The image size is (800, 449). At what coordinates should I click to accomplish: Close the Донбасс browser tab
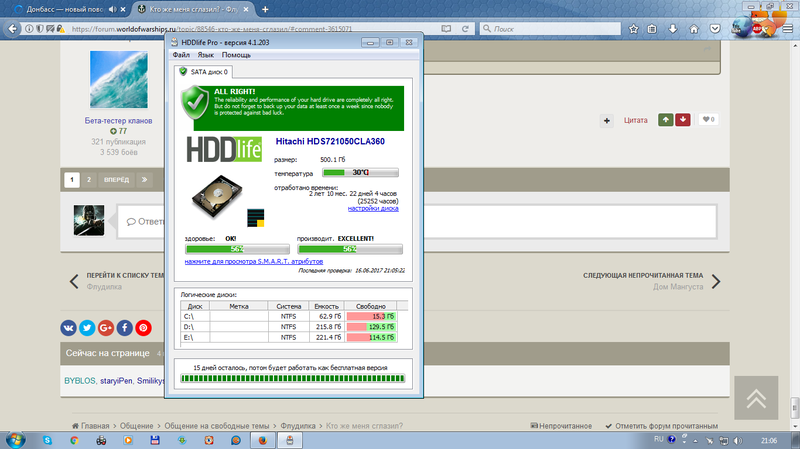click(x=123, y=9)
